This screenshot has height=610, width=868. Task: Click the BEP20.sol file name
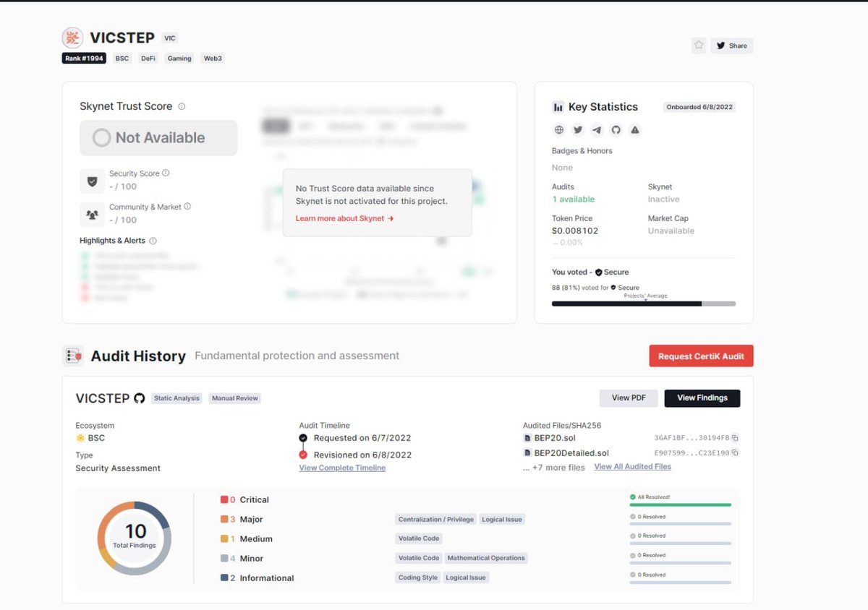pyautogui.click(x=555, y=438)
